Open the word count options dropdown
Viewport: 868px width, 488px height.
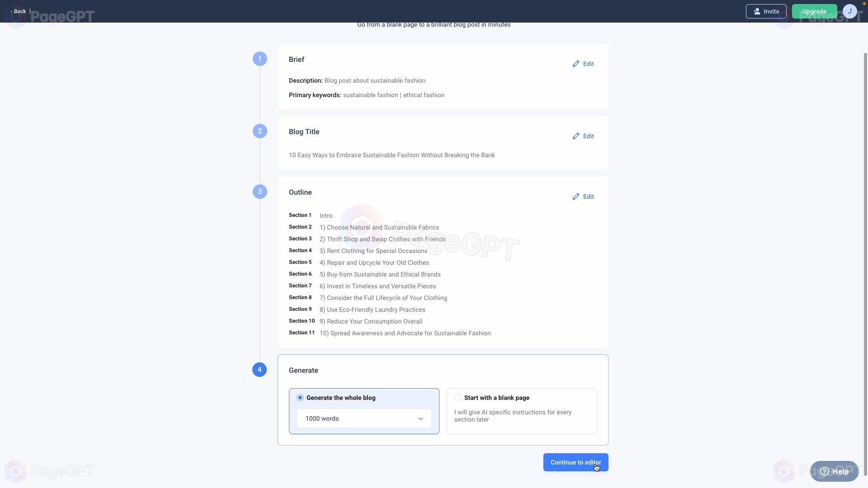(x=364, y=418)
